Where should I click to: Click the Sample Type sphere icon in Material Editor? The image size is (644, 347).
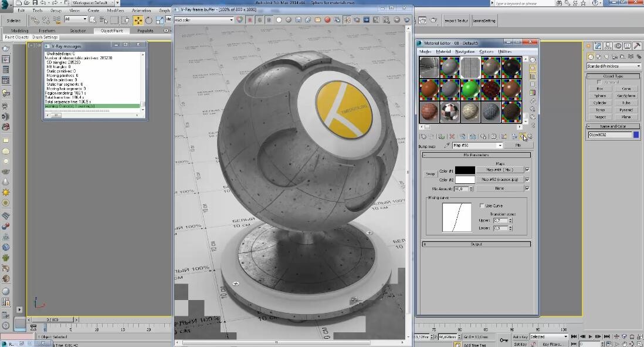533,60
